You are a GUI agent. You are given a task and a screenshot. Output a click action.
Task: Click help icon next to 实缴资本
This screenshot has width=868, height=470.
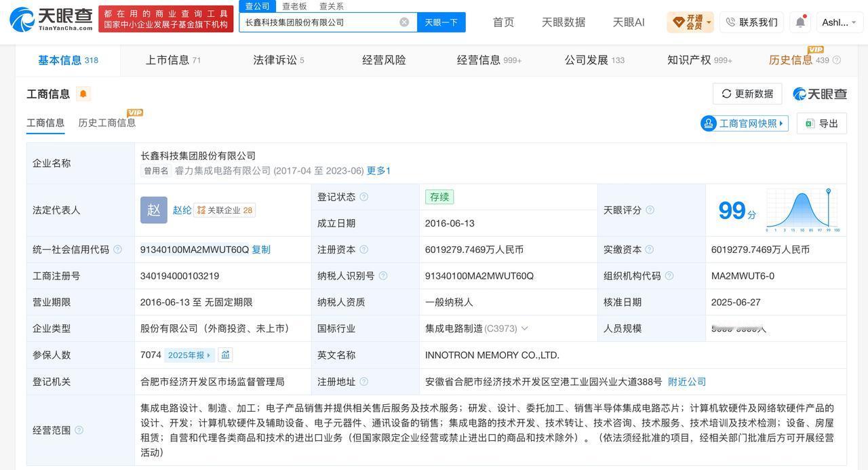click(650, 250)
